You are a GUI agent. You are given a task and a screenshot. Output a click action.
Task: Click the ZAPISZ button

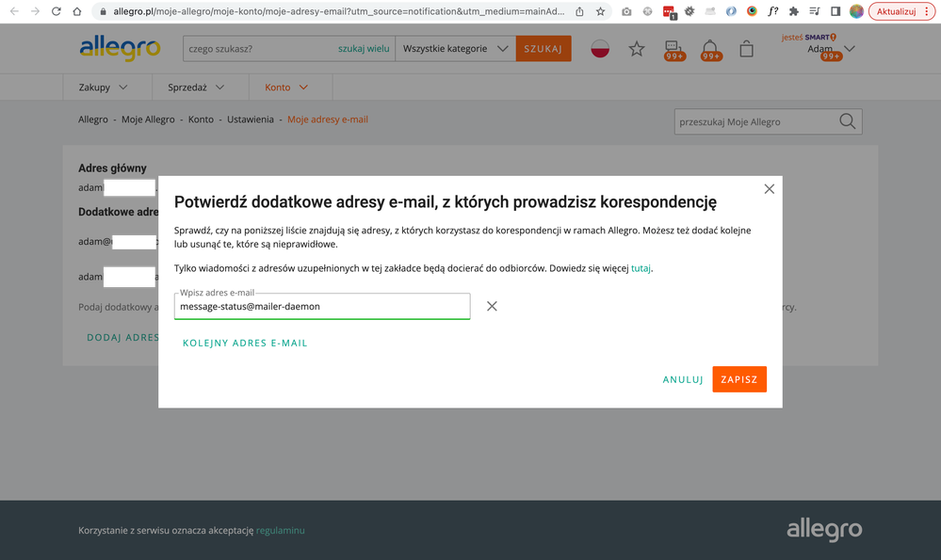pos(738,379)
